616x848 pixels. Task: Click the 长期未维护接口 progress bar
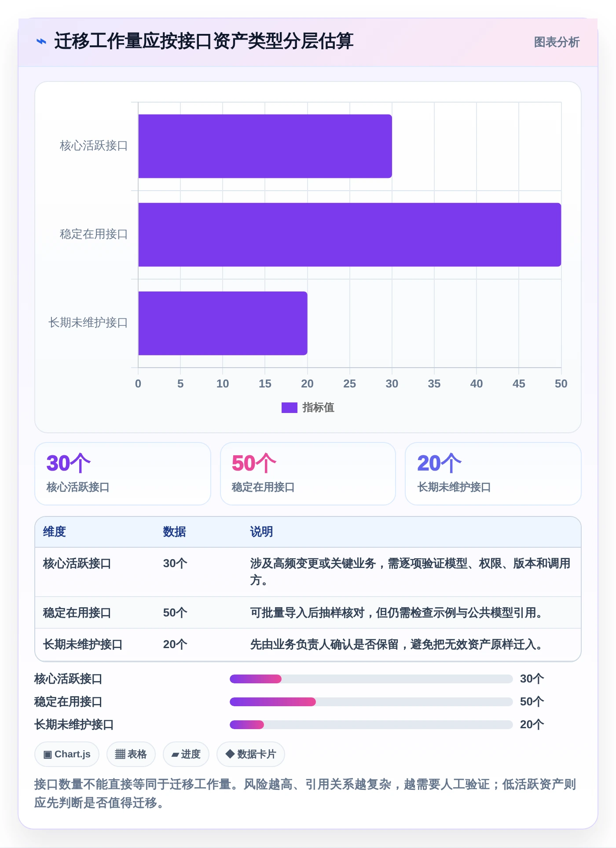(x=371, y=725)
